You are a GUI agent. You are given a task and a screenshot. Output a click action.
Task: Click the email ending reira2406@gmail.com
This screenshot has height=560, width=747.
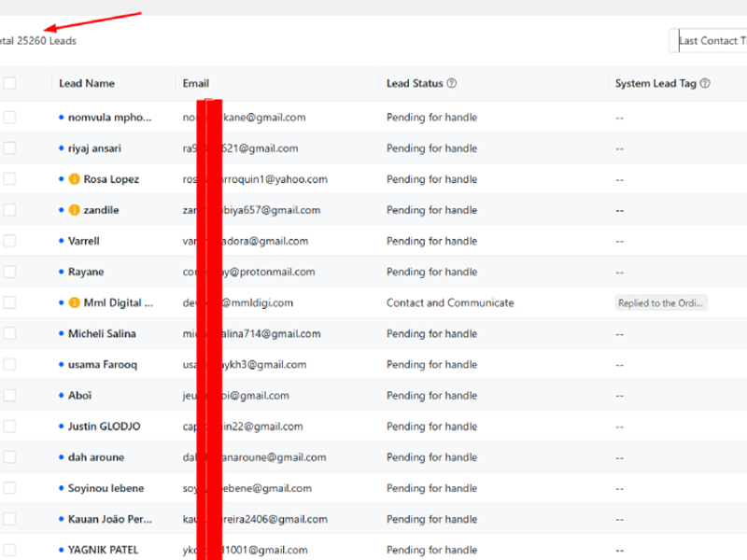pyautogui.click(x=255, y=519)
